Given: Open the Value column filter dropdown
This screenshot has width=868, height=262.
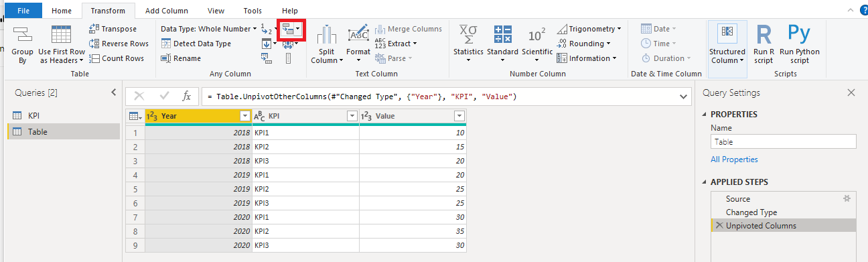Looking at the screenshot, I should click(x=459, y=116).
